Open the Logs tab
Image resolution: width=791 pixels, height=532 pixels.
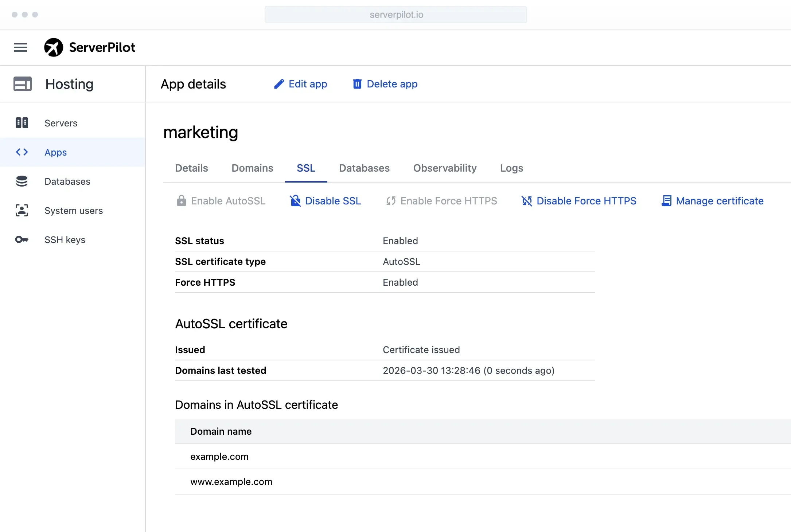[x=511, y=168]
